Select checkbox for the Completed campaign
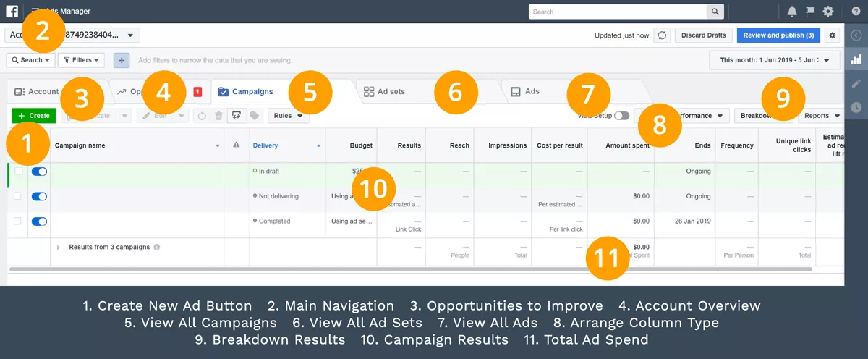This screenshot has height=359, width=868. click(18, 221)
